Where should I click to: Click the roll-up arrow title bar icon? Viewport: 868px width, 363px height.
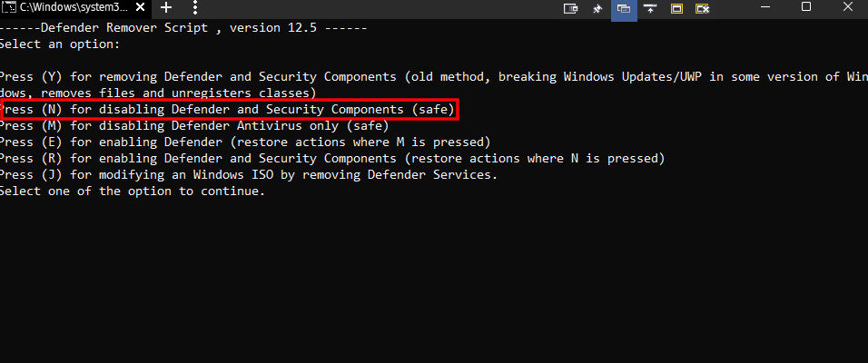(650, 8)
